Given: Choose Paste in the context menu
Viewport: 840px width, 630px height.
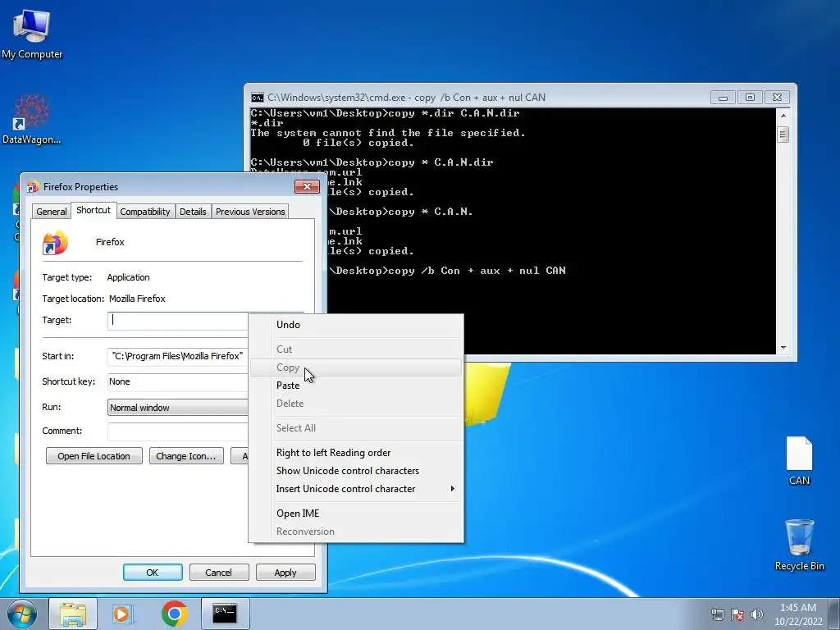Looking at the screenshot, I should pyautogui.click(x=356, y=386).
